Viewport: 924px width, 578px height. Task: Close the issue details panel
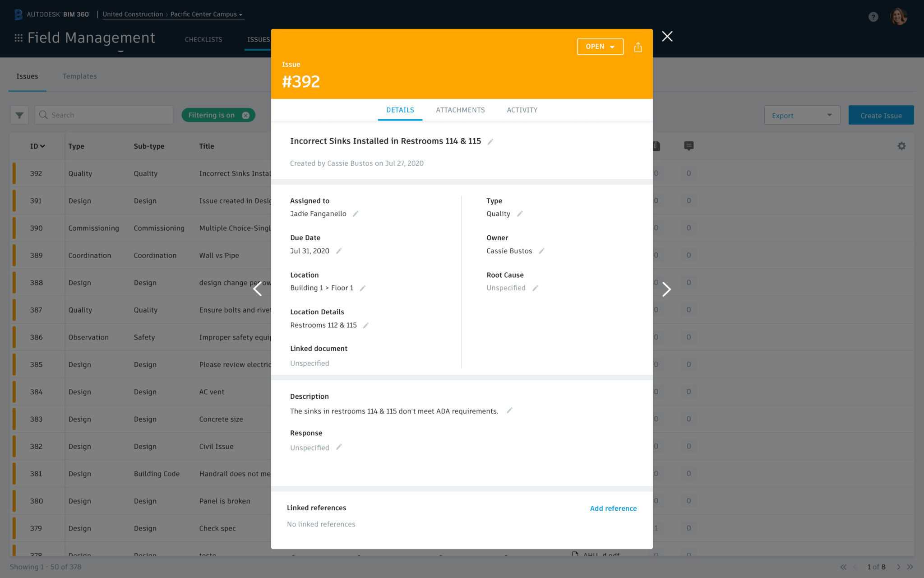pos(667,37)
